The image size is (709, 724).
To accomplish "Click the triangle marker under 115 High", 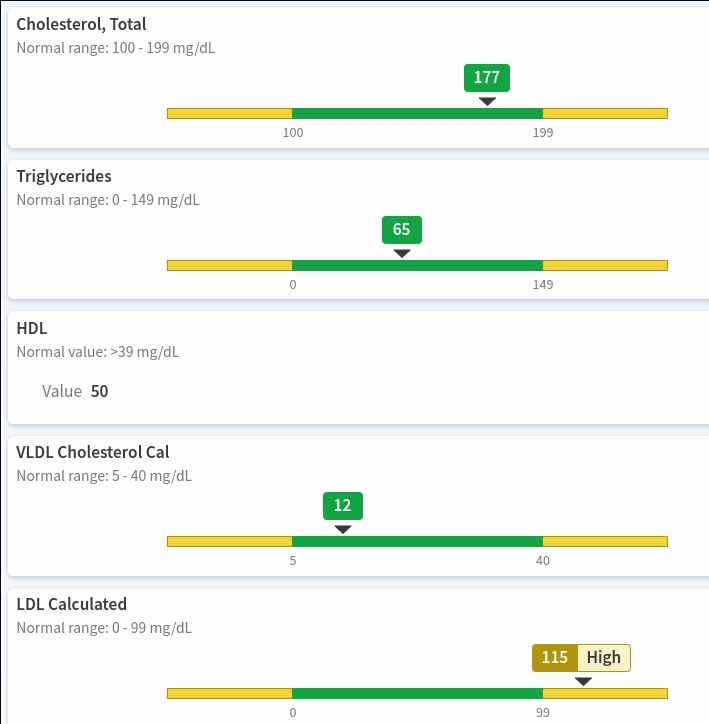I will coord(583,681).
